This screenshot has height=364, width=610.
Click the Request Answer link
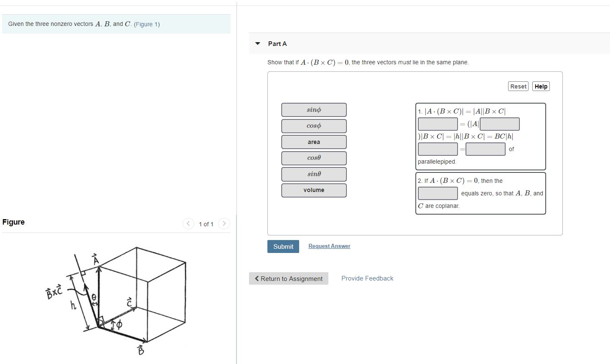329,246
